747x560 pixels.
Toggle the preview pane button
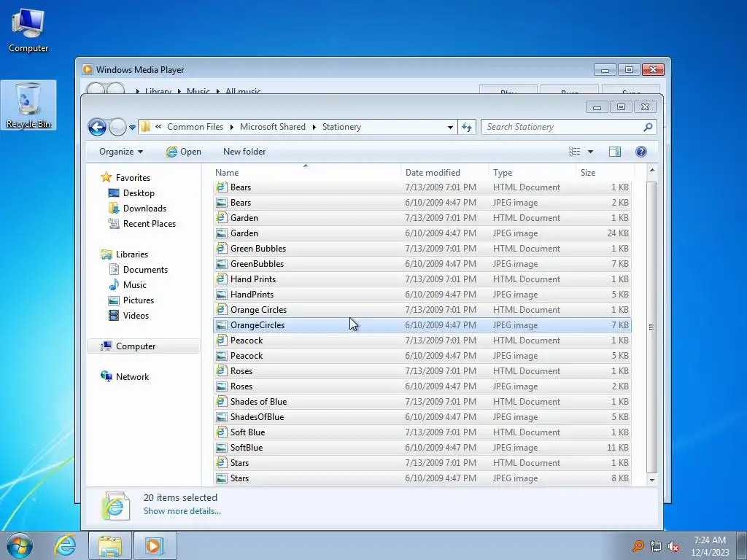coord(614,152)
